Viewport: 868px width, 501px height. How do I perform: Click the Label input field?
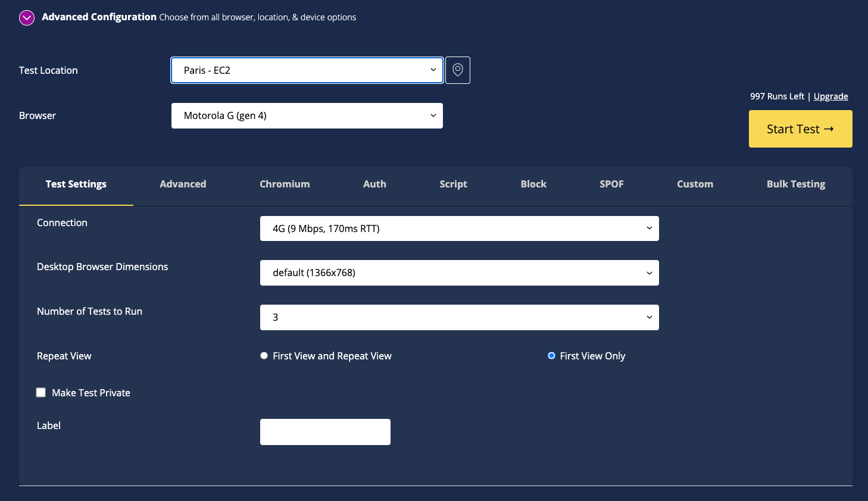coord(325,432)
